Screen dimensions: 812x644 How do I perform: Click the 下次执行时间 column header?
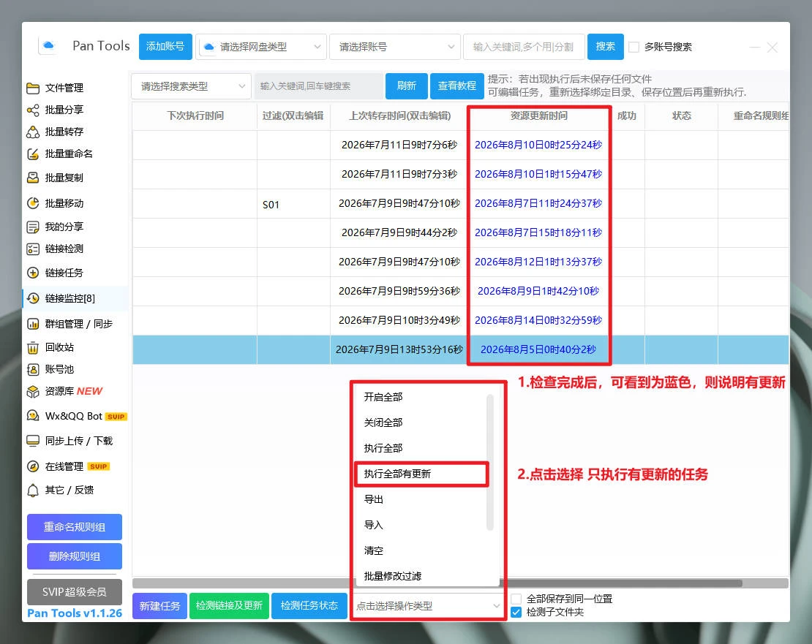[195, 116]
